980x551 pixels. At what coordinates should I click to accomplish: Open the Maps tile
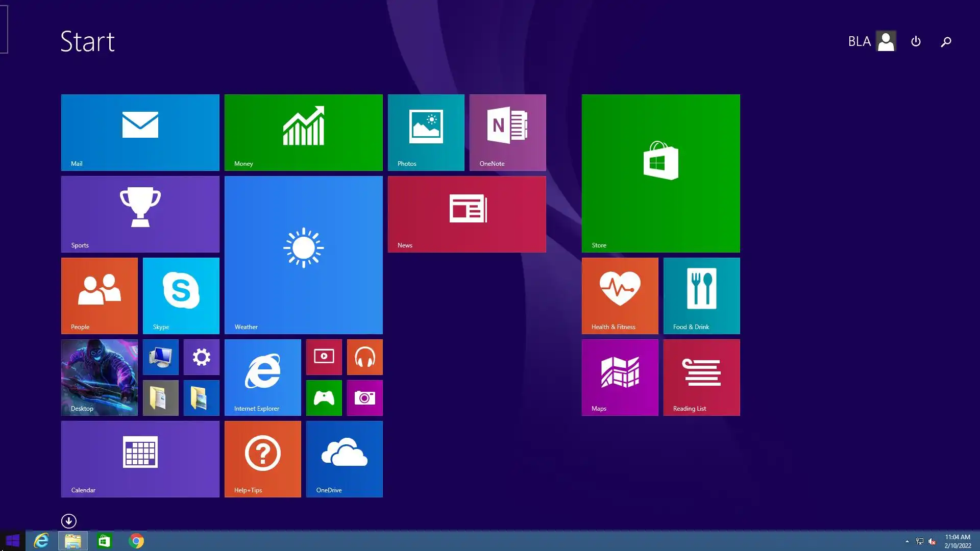(620, 377)
